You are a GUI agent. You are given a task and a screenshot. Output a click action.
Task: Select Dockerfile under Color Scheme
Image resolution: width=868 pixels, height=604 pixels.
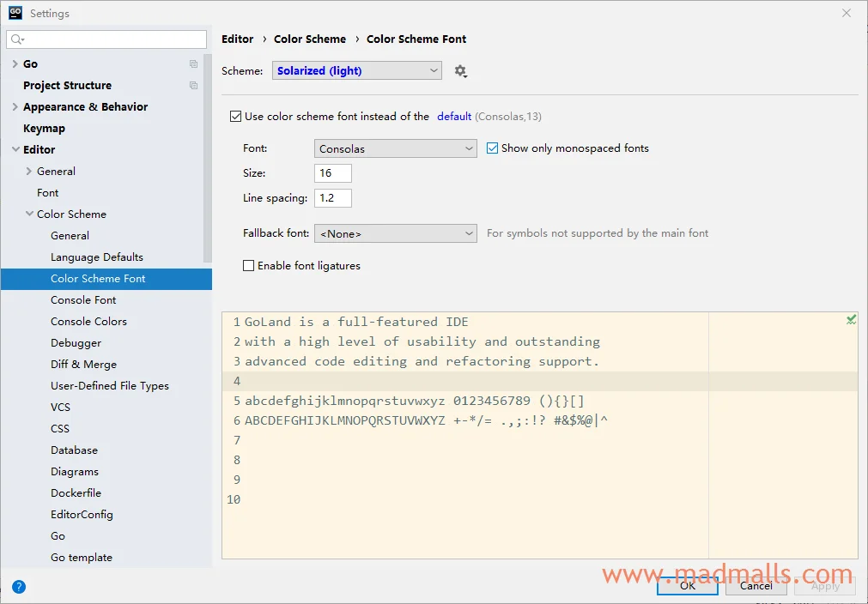click(76, 492)
